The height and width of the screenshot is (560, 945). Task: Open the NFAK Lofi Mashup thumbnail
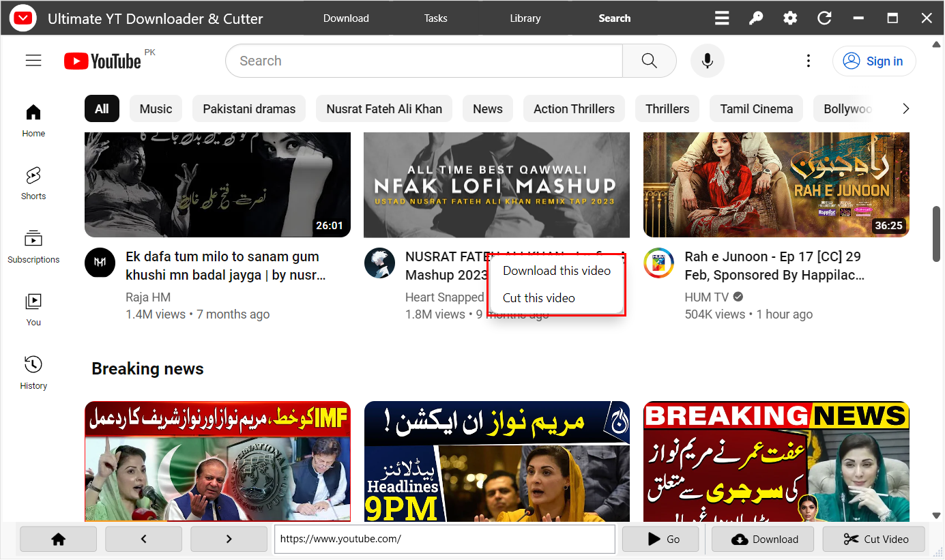click(497, 185)
